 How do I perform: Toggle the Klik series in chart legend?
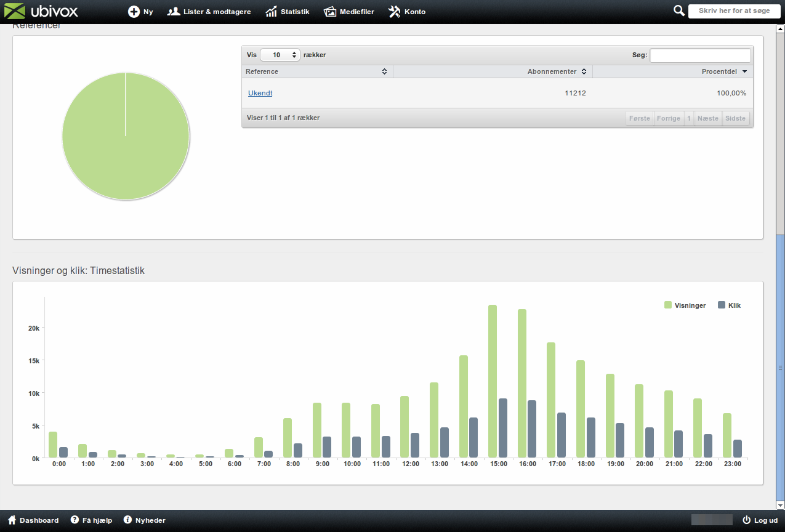[x=729, y=305]
